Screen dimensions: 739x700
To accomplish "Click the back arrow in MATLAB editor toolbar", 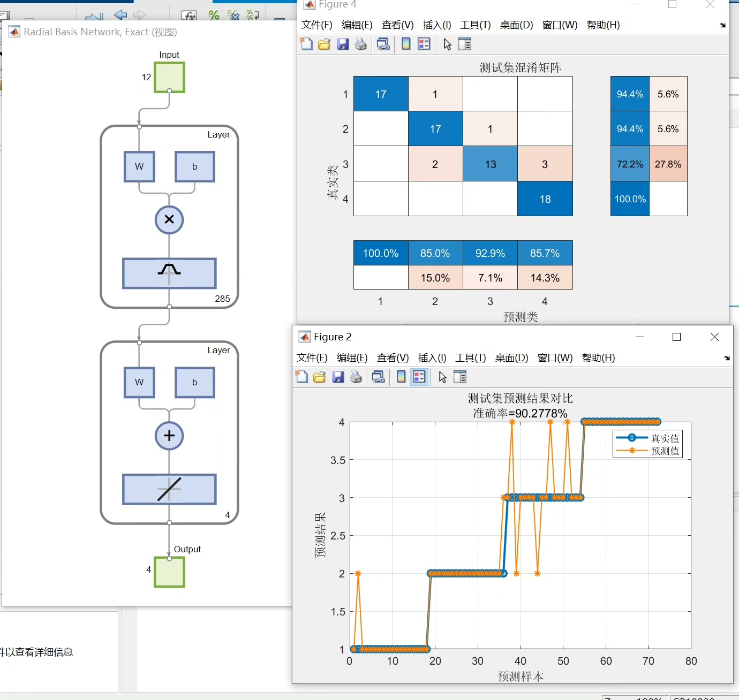I will [x=120, y=16].
